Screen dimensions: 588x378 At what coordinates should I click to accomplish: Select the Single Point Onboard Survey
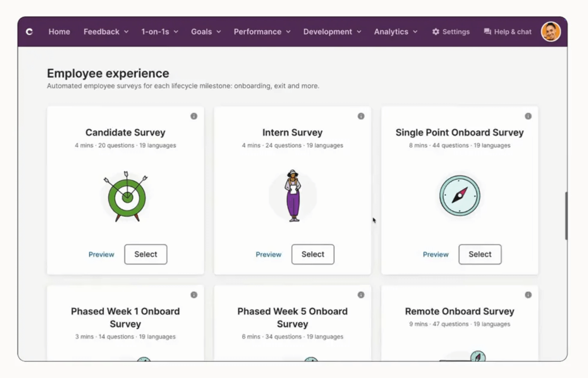(480, 254)
